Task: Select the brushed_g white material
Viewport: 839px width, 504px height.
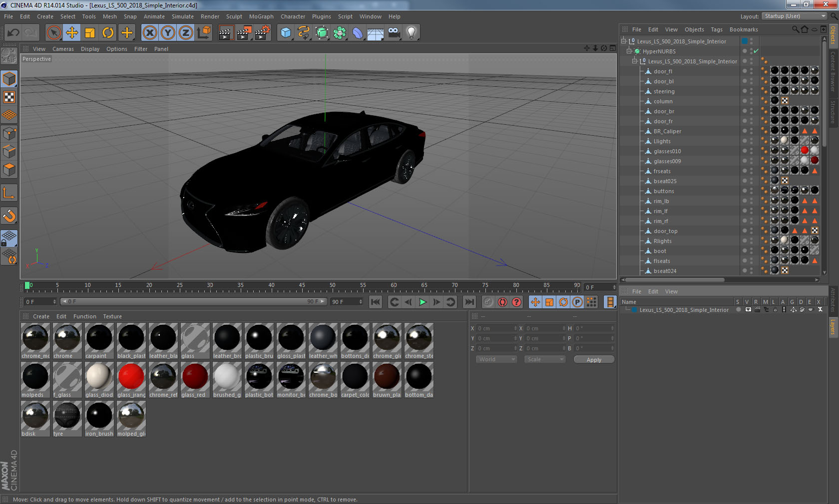Action: point(227,379)
